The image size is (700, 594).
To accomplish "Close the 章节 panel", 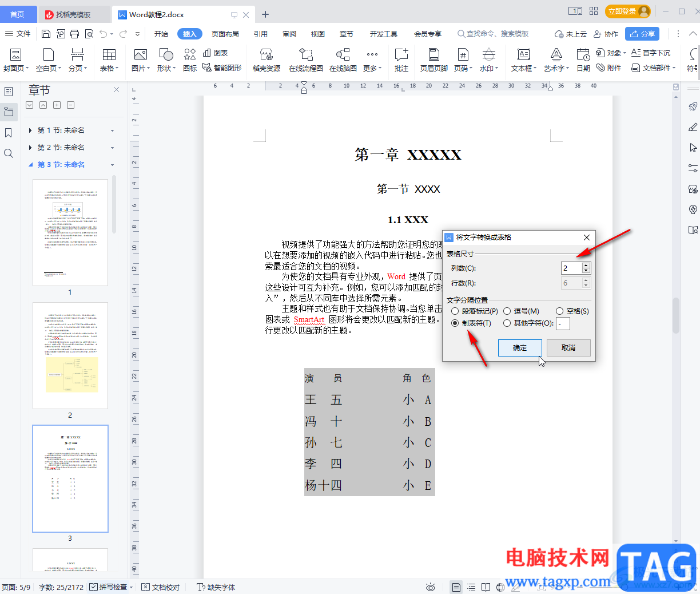I will [x=116, y=90].
